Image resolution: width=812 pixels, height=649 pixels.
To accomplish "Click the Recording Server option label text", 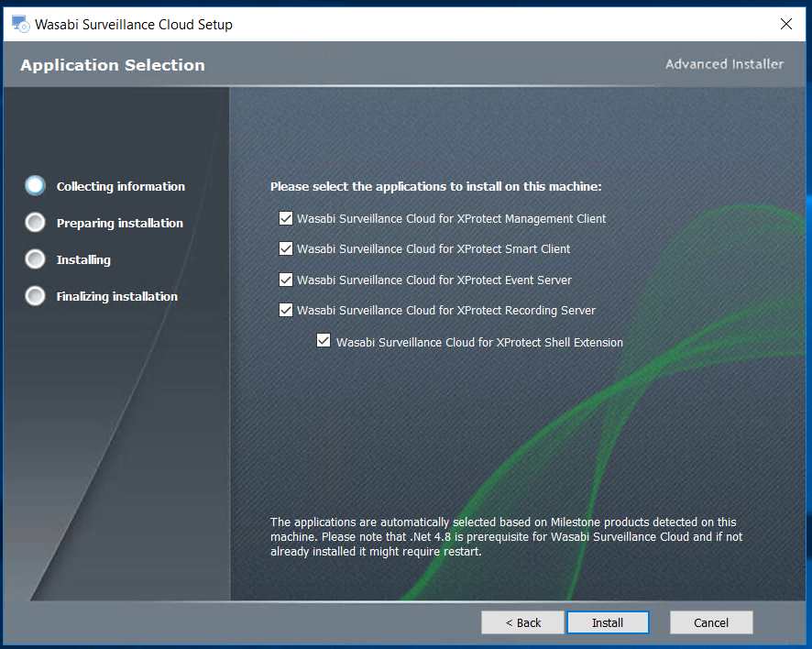I will [x=446, y=310].
